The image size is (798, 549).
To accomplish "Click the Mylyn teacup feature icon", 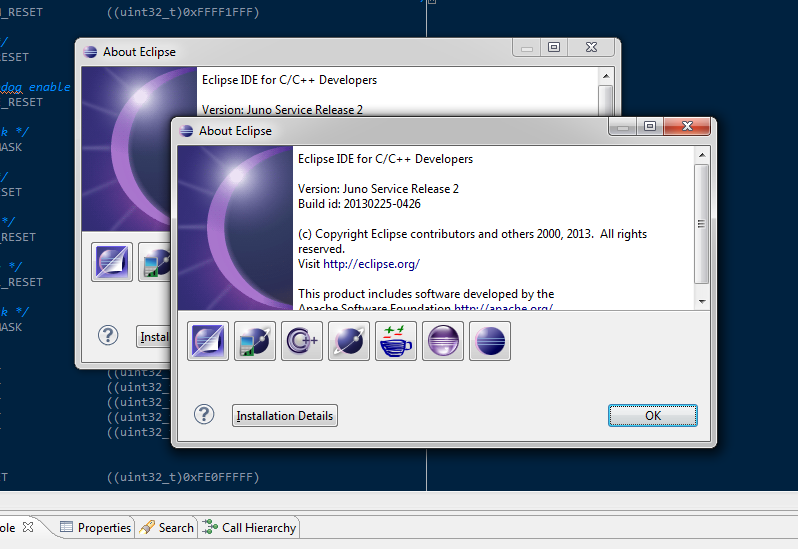I will click(396, 341).
